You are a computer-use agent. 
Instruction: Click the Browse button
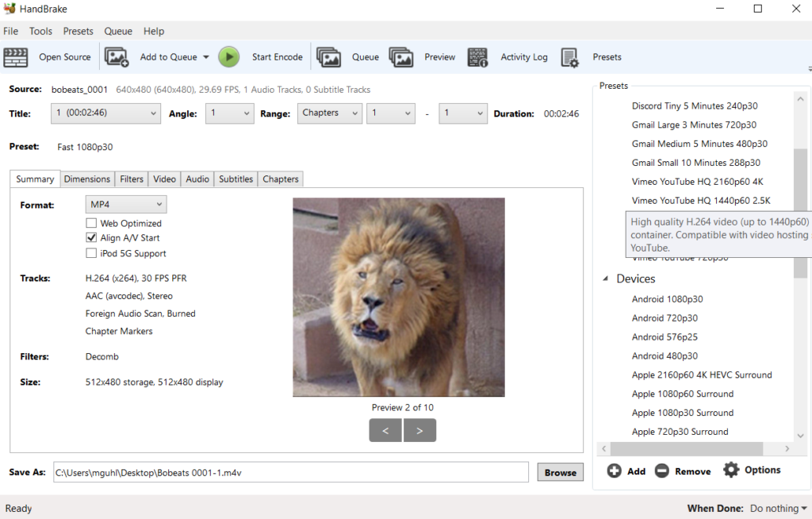click(560, 472)
